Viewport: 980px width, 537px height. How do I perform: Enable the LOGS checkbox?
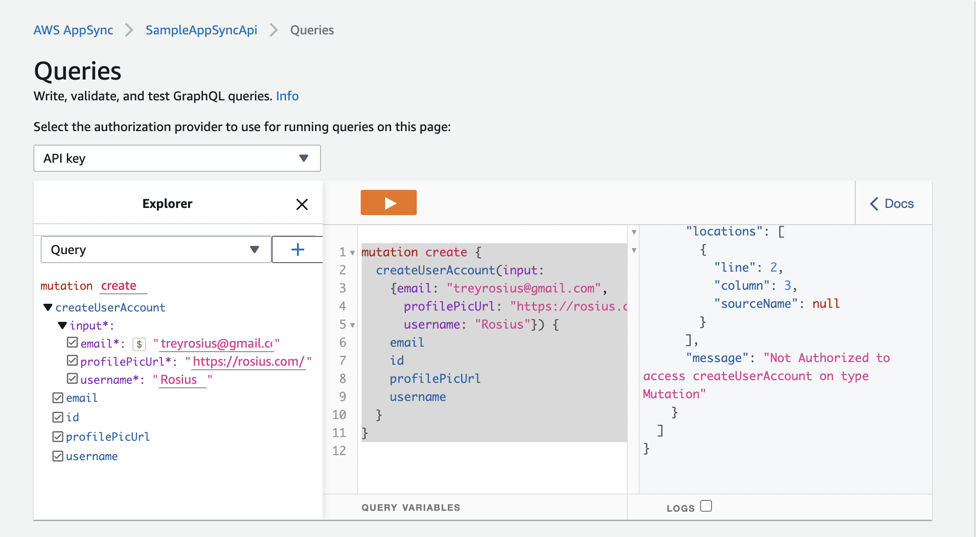(x=706, y=506)
